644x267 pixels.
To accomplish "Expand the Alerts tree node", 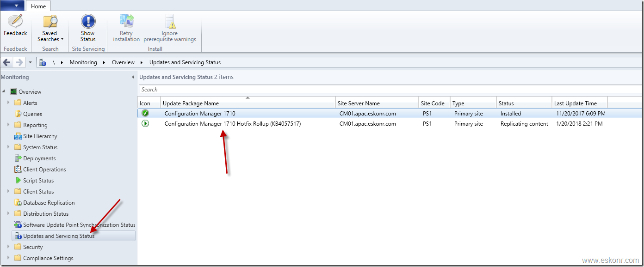I will pyautogui.click(x=8, y=103).
